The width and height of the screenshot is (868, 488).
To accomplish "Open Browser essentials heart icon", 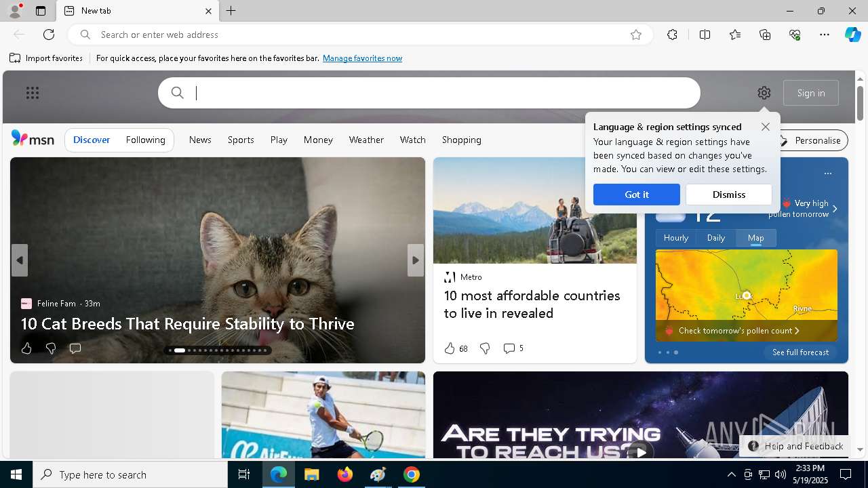I will [x=795, y=35].
